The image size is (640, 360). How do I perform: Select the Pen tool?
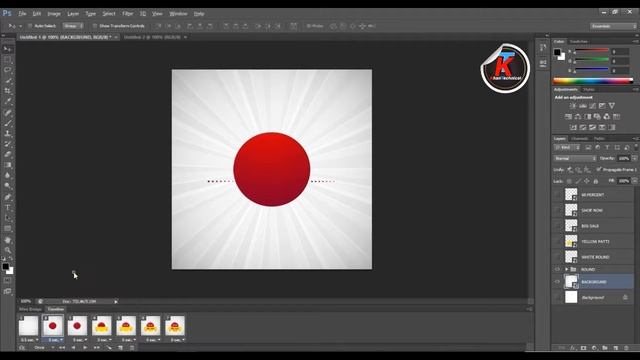(x=7, y=197)
